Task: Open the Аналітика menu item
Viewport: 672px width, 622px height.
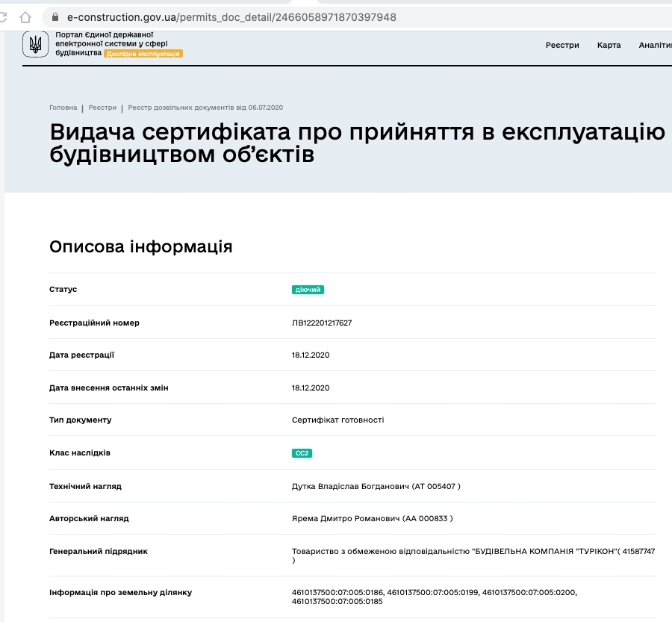Action: click(x=656, y=45)
